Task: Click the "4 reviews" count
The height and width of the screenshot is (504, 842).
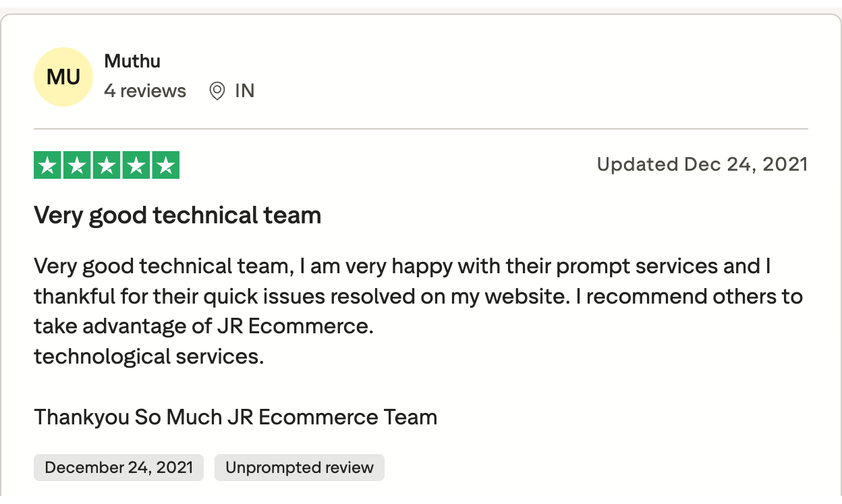Action: 145,91
